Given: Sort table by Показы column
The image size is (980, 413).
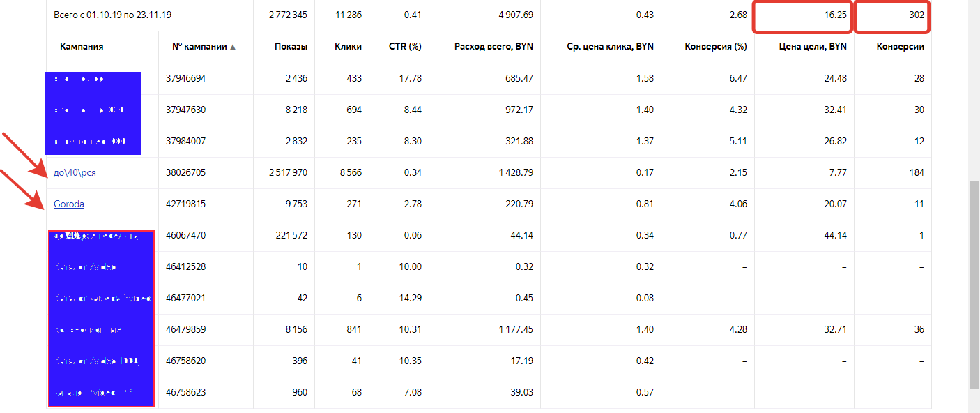Looking at the screenshot, I should tap(290, 47).
